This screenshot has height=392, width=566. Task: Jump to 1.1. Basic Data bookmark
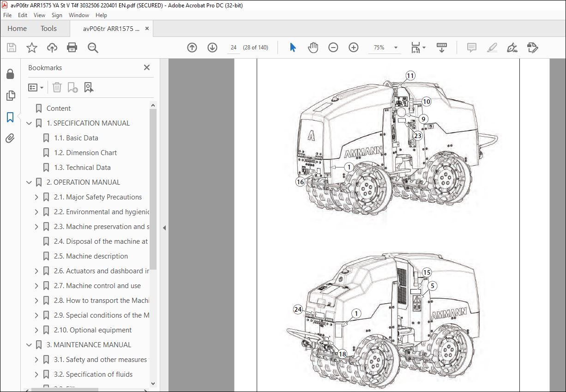[x=76, y=138]
